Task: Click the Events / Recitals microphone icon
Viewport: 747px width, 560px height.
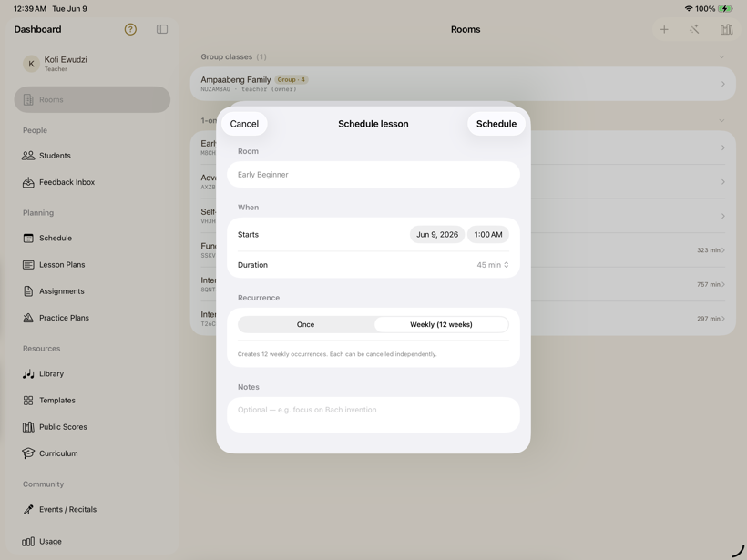Action: [28, 510]
